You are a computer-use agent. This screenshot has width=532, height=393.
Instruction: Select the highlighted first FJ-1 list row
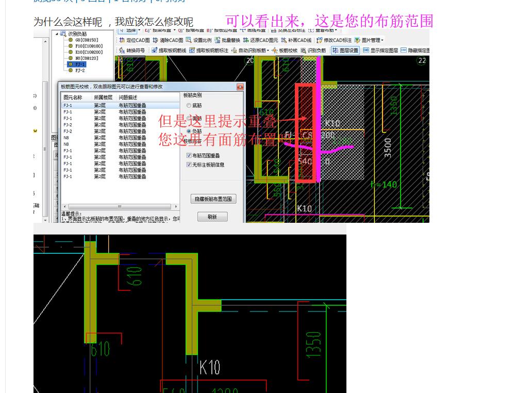[x=121, y=106]
